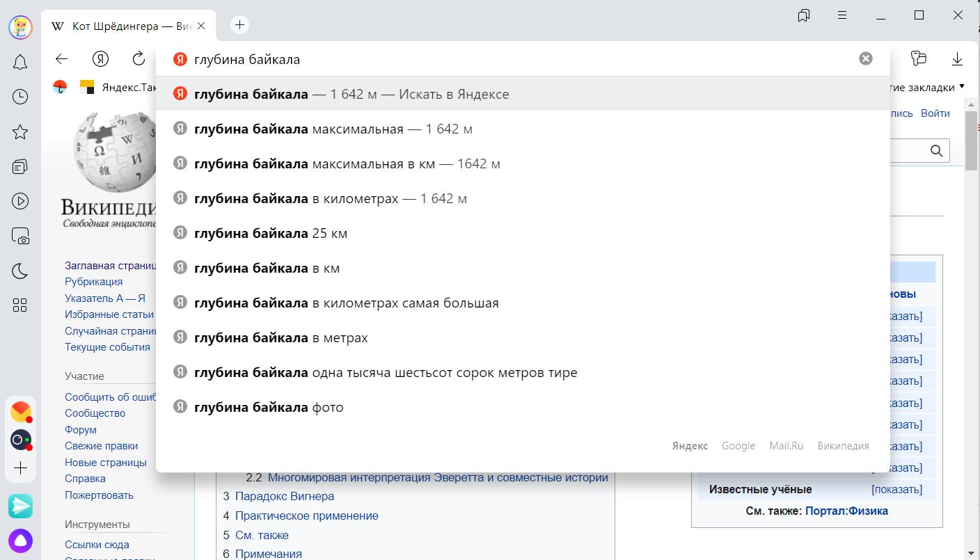This screenshot has width=980, height=560.
Task: Switch to the Кот Шрёдингера tab
Action: point(127,26)
